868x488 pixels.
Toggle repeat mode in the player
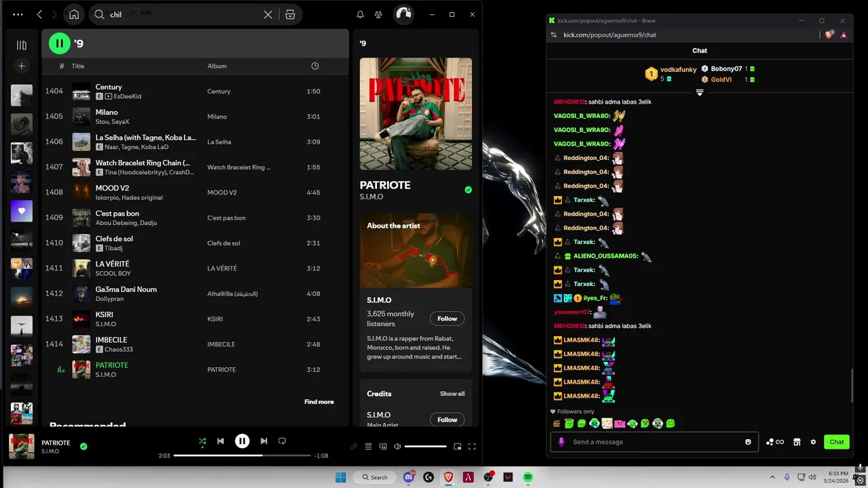pos(282,441)
